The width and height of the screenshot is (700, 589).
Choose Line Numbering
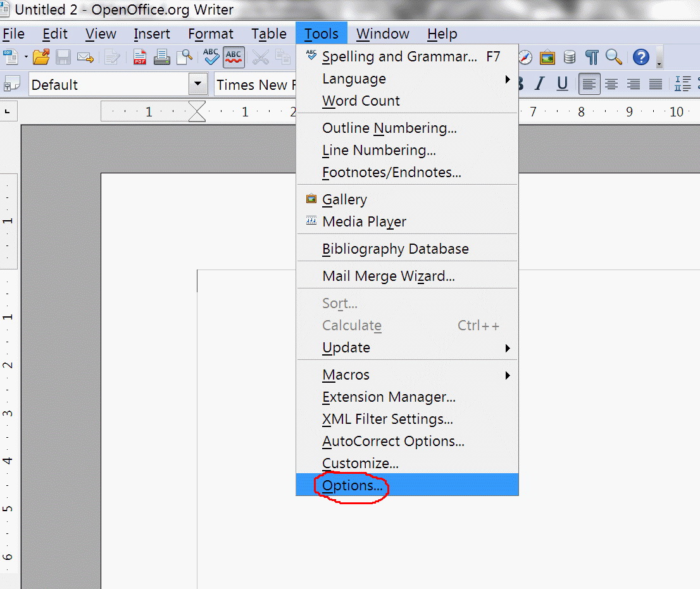click(407, 151)
